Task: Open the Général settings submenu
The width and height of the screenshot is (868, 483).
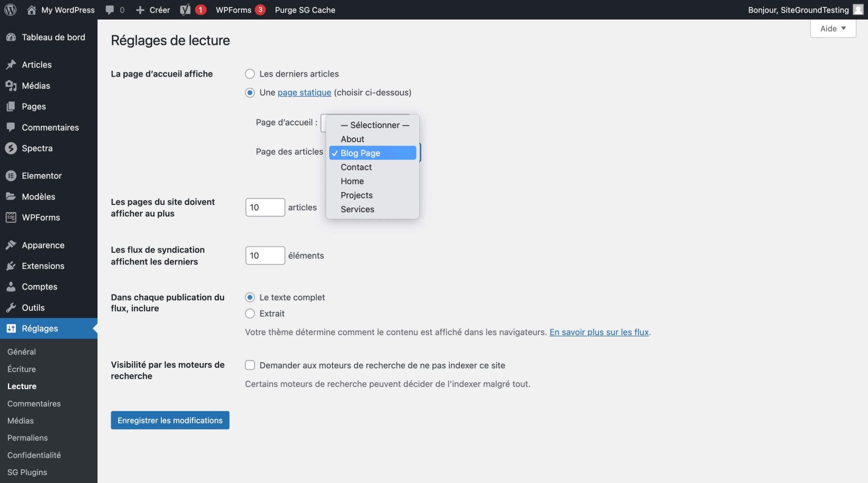Action: [x=22, y=352]
